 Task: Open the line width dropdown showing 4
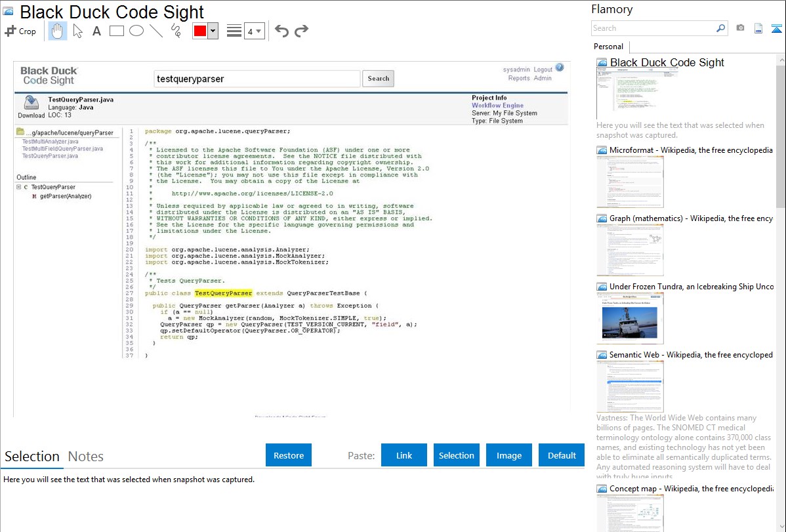coord(254,31)
